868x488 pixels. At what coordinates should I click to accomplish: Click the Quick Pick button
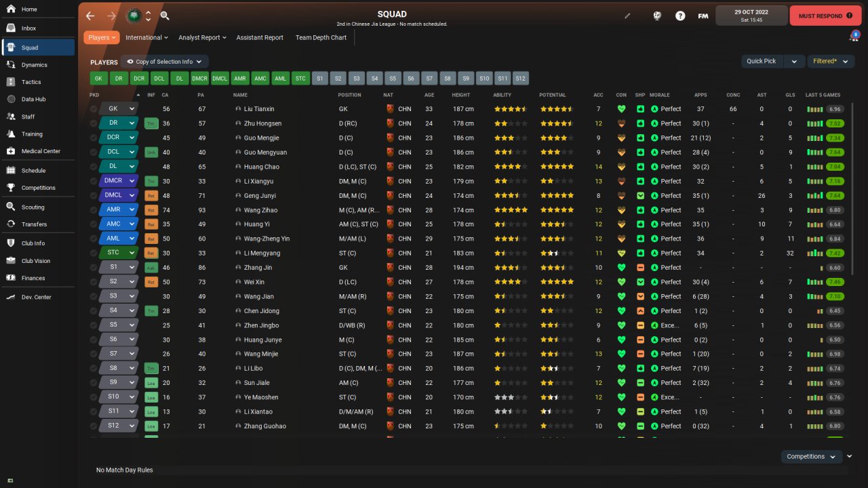click(x=762, y=61)
